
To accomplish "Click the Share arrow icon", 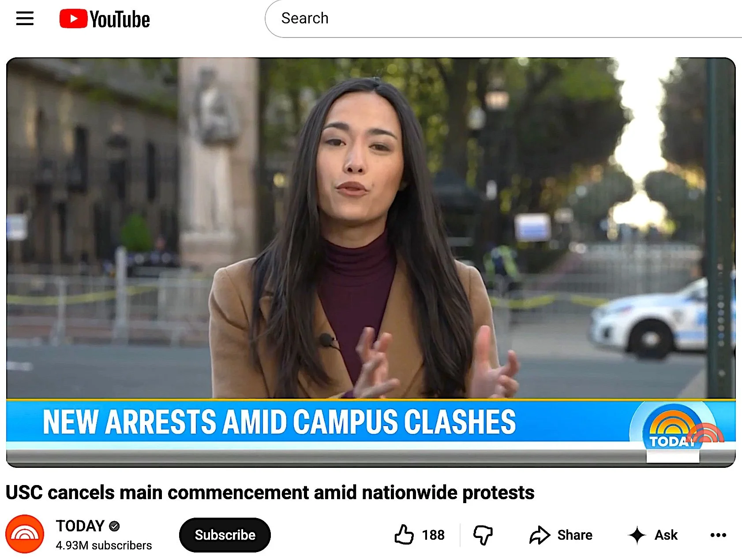I will pos(540,535).
